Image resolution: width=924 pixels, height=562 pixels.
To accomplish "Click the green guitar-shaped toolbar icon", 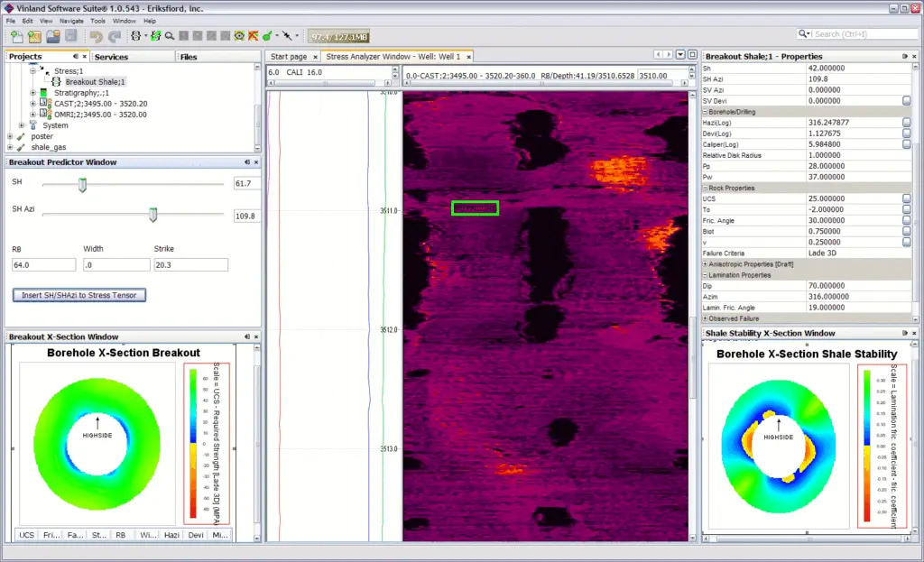I will coord(269,36).
